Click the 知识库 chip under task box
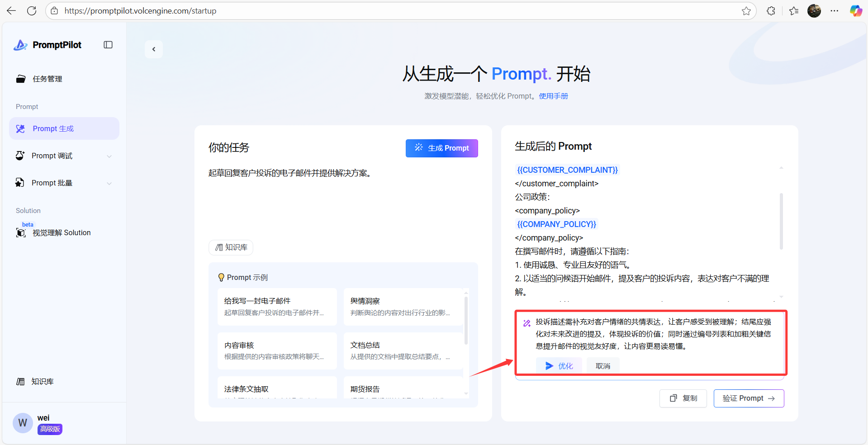This screenshot has width=868, height=445. coord(231,247)
